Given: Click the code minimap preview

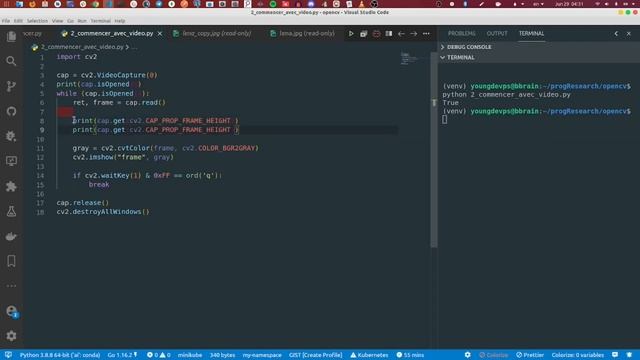Looking at the screenshot, I should pos(408,59).
